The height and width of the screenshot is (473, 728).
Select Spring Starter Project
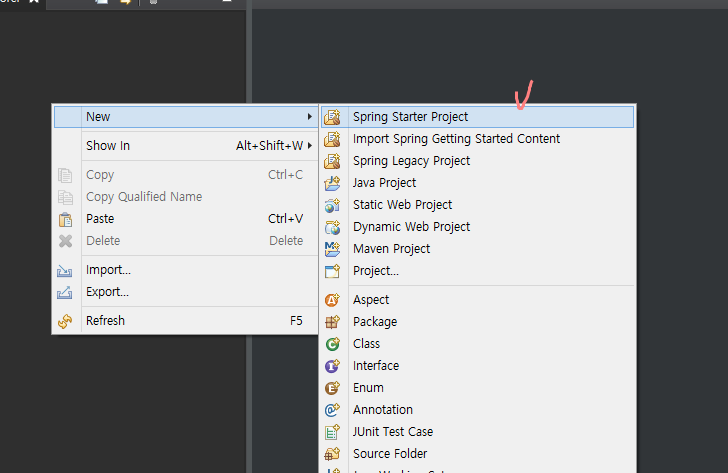477,117
